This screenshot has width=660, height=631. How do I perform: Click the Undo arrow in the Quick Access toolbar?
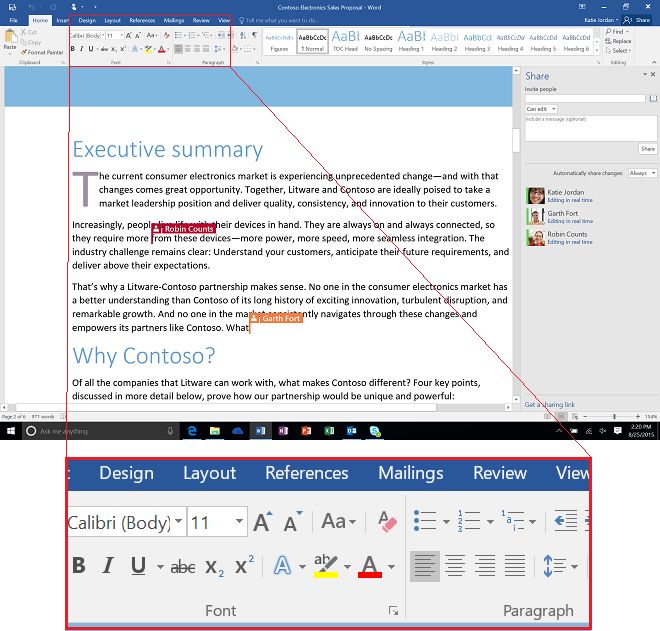tap(32, 7)
